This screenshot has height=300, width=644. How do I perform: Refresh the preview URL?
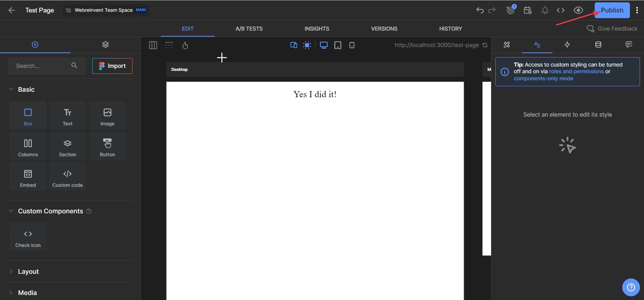click(485, 45)
